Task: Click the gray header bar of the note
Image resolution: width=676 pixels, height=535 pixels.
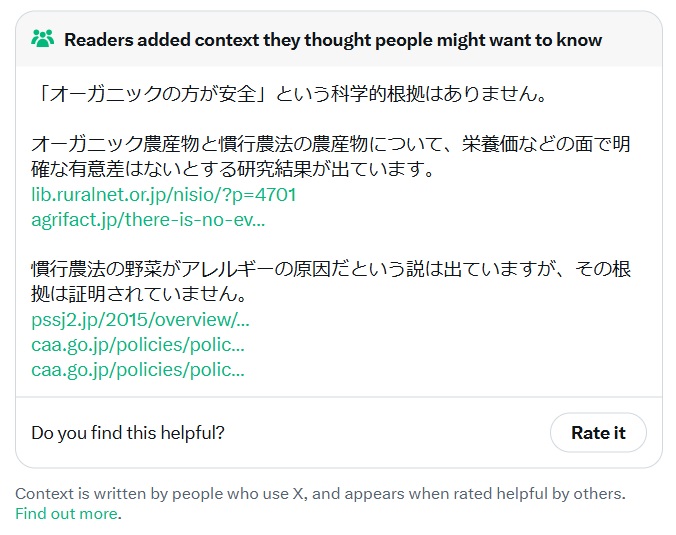Action: pyautogui.click(x=339, y=39)
